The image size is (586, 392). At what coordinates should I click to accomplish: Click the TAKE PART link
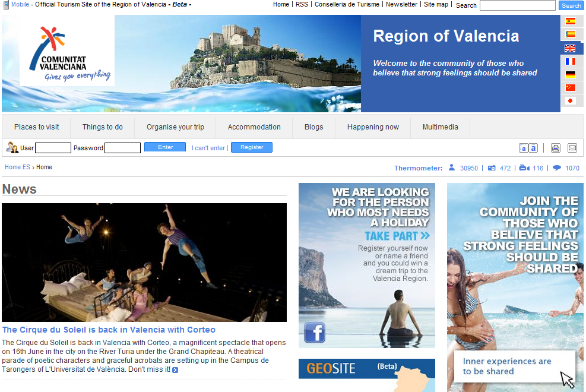pyautogui.click(x=397, y=236)
